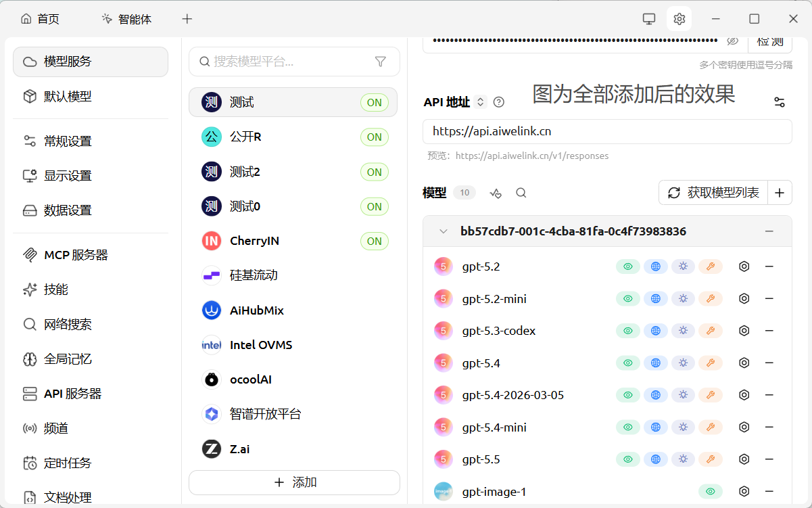This screenshot has height=508, width=812.
Task: Click the tool-use tag on gpt-5.5
Action: click(711, 459)
